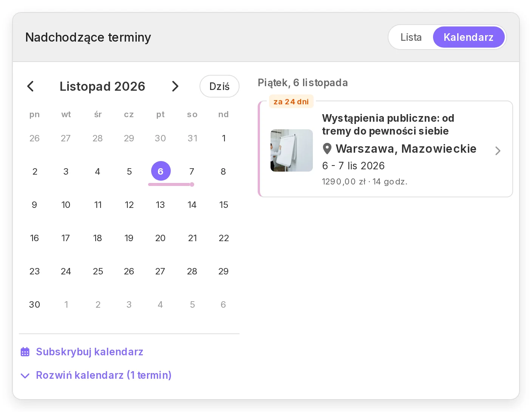Open the event's flipchart thumbnail image

coord(292,150)
